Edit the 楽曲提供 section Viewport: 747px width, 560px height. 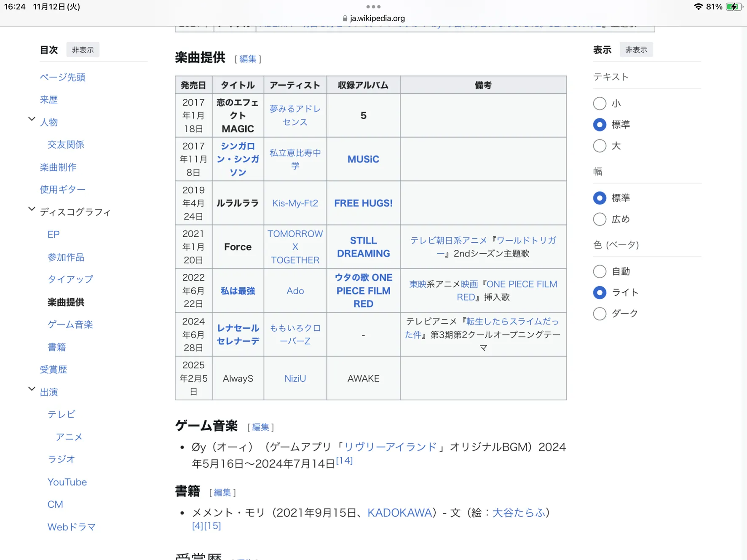tap(248, 59)
